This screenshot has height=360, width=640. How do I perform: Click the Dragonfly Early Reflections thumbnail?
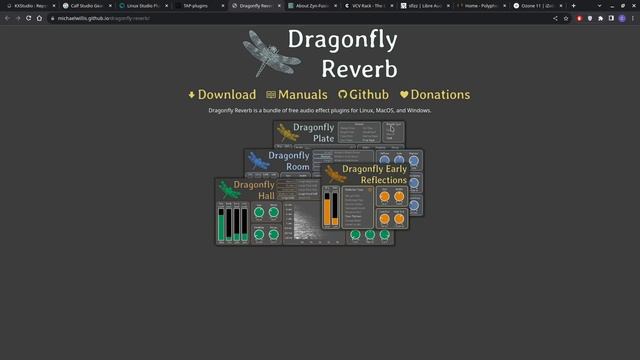365,196
